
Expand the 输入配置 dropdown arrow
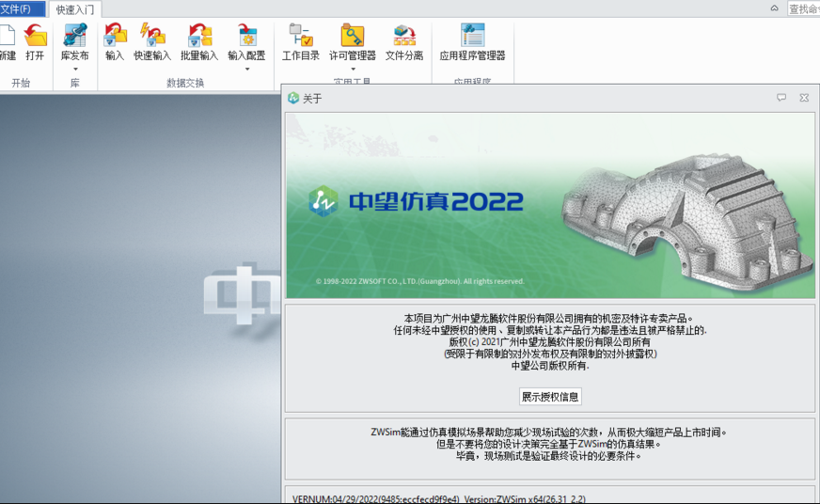click(246, 69)
